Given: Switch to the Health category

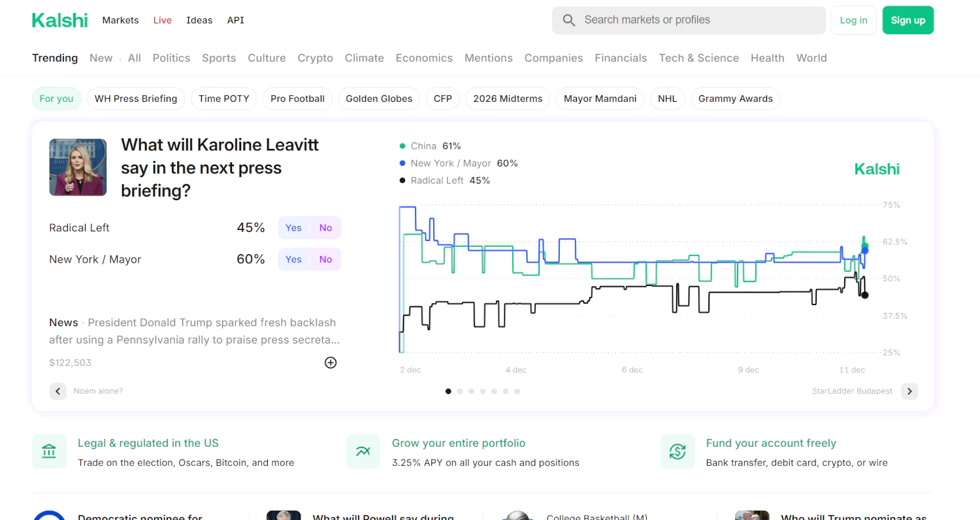Looking at the screenshot, I should coord(768,58).
